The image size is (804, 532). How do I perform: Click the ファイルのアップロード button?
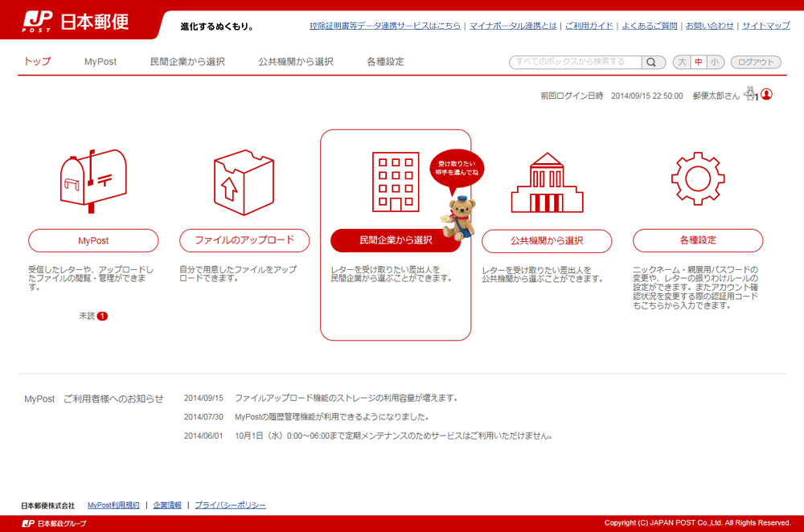pyautogui.click(x=244, y=240)
